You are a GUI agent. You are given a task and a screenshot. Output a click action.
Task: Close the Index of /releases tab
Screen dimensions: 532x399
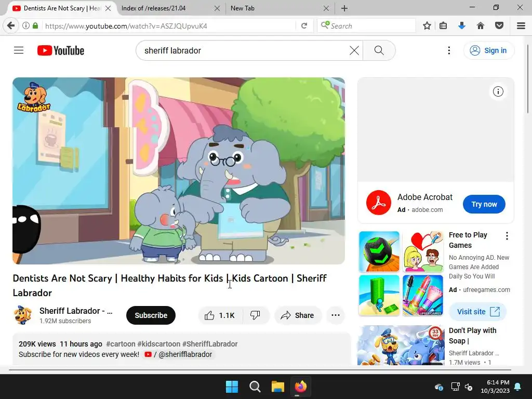point(217,8)
